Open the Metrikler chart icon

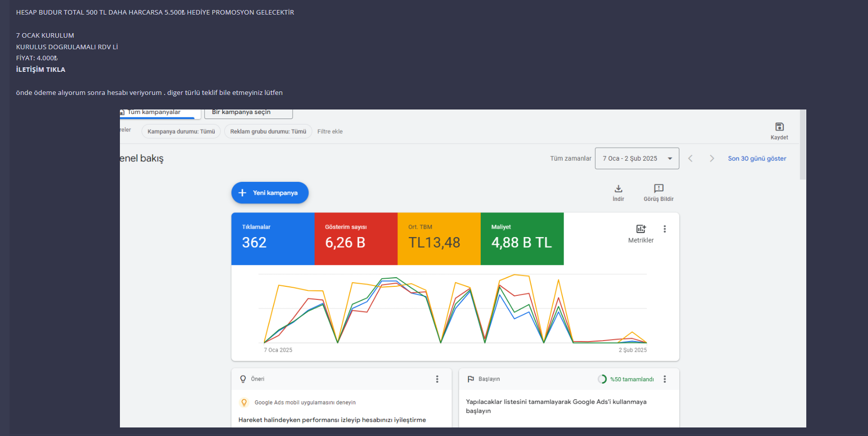point(641,229)
